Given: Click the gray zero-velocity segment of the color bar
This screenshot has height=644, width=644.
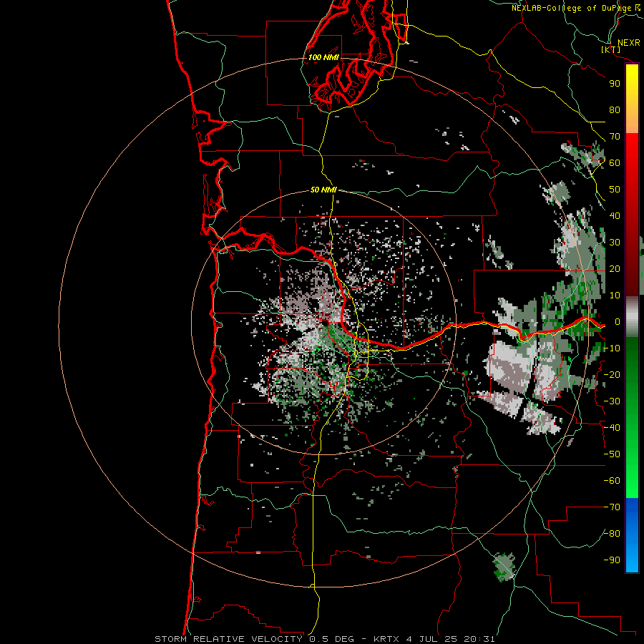Looking at the screenshot, I should (632, 316).
